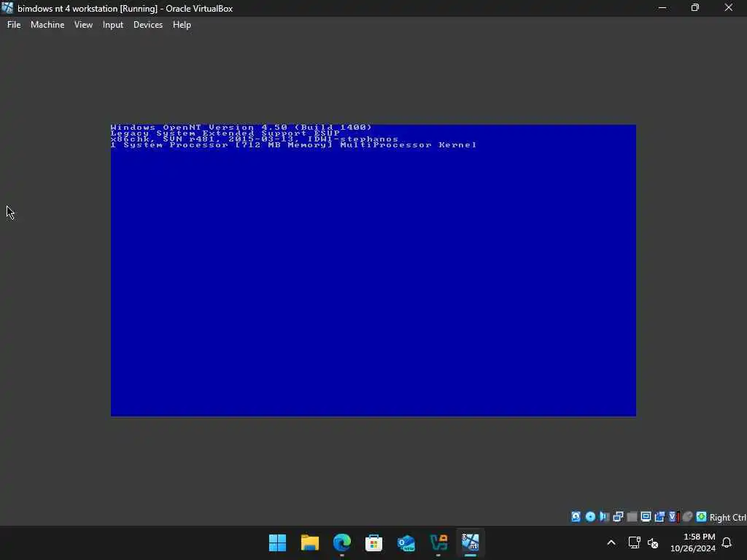The image size is (747, 560).
Task: Switch to VirtualBox Manager taskbar icon
Action: pos(438,542)
